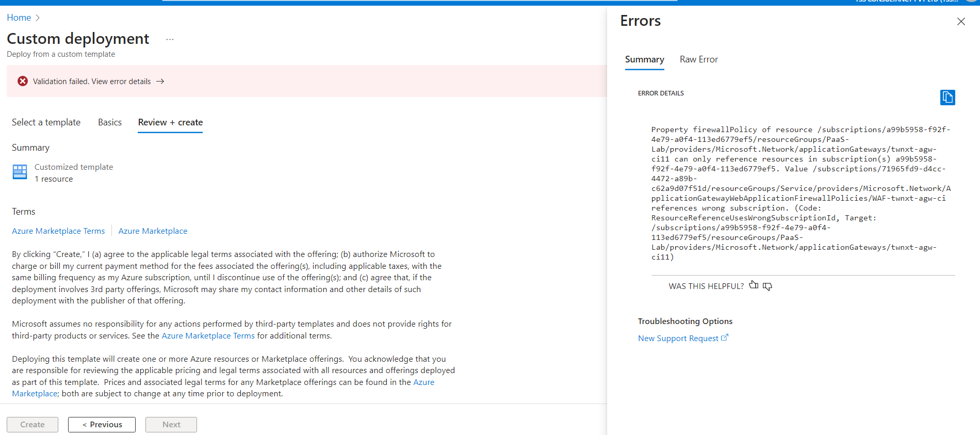This screenshot has height=435, width=980.
Task: Select the Summary tab in Errors panel
Action: (644, 59)
